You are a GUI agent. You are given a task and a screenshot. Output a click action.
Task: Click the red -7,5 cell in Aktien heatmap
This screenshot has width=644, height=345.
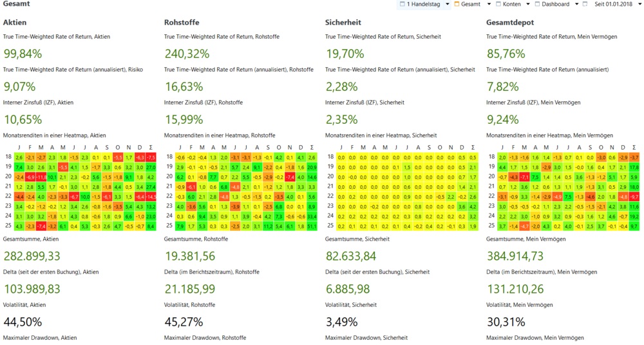pyautogui.click(x=151, y=157)
